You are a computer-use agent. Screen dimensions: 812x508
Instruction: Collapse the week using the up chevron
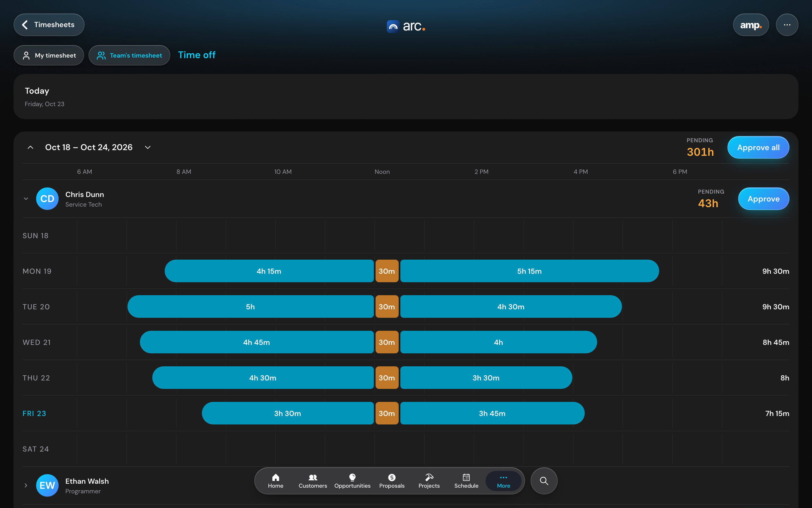coord(30,148)
